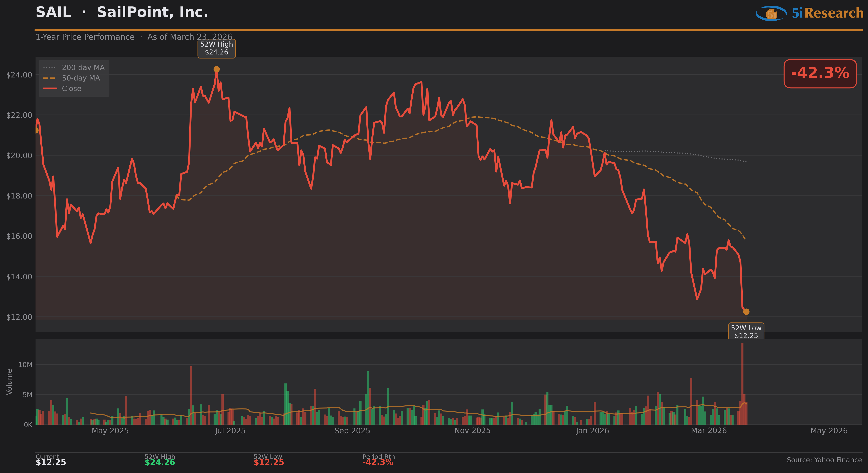Click the 5i Research logo icon
Screen dimensions: 868x473
[x=771, y=14]
